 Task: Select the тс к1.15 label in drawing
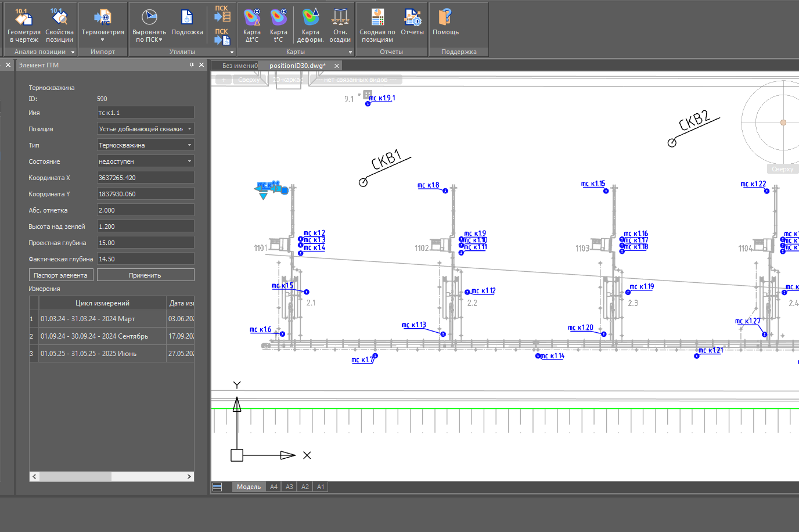point(593,184)
